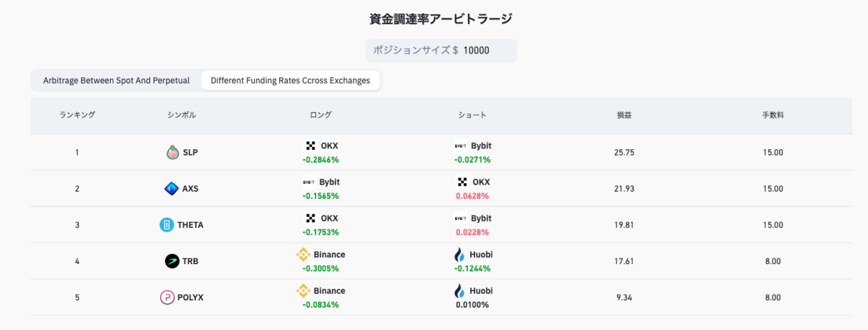
Task: Click the POLYX coin icon
Action: tap(166, 297)
